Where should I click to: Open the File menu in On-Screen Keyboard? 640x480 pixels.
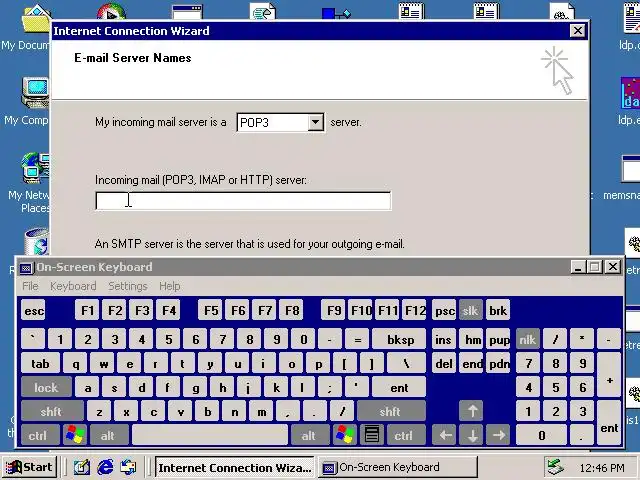coord(30,286)
